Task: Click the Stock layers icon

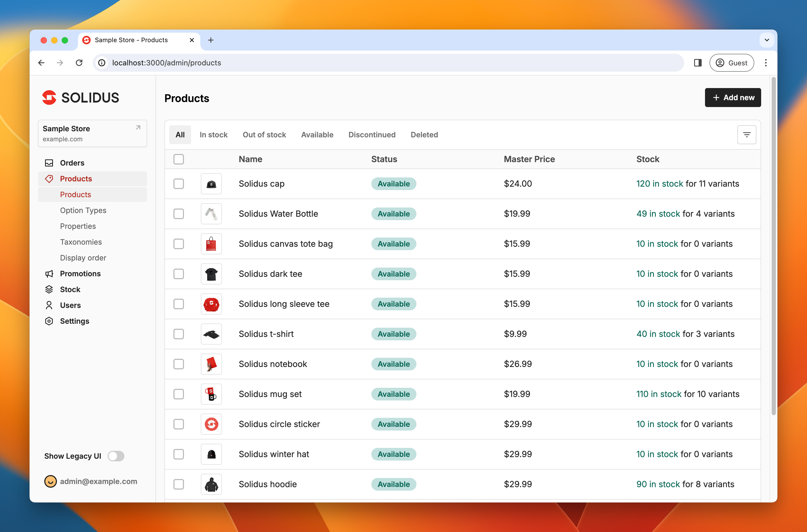Action: pos(49,289)
